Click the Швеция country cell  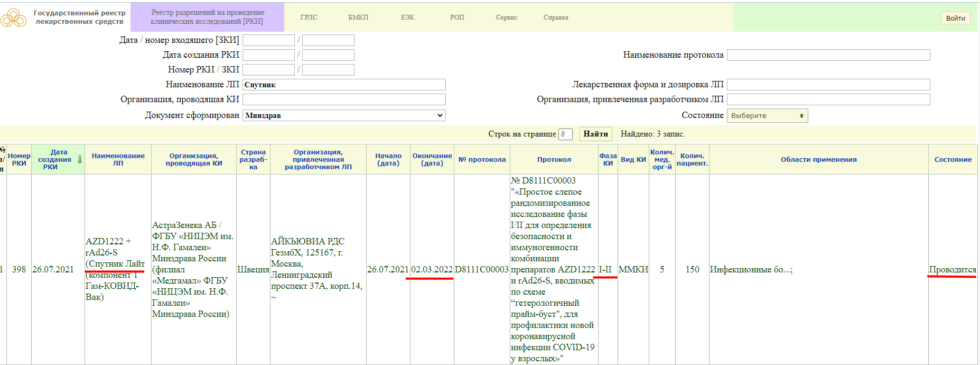(x=253, y=269)
